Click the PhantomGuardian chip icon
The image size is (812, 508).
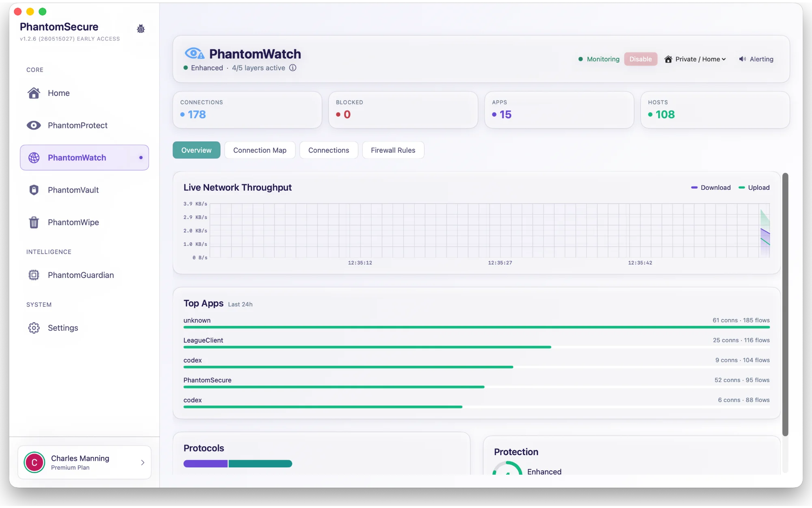tap(34, 275)
